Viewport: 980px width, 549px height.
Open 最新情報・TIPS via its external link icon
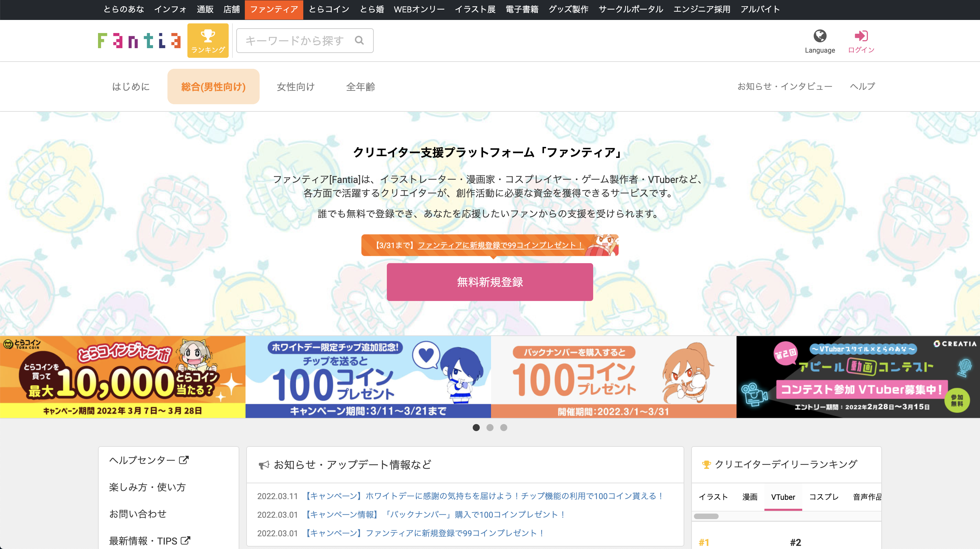185,540
